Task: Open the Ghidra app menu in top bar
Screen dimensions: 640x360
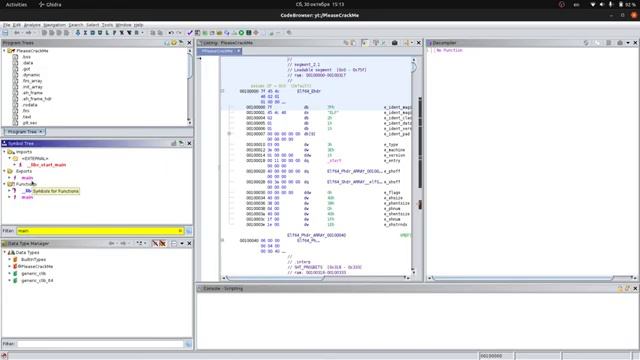Action: 50,4
